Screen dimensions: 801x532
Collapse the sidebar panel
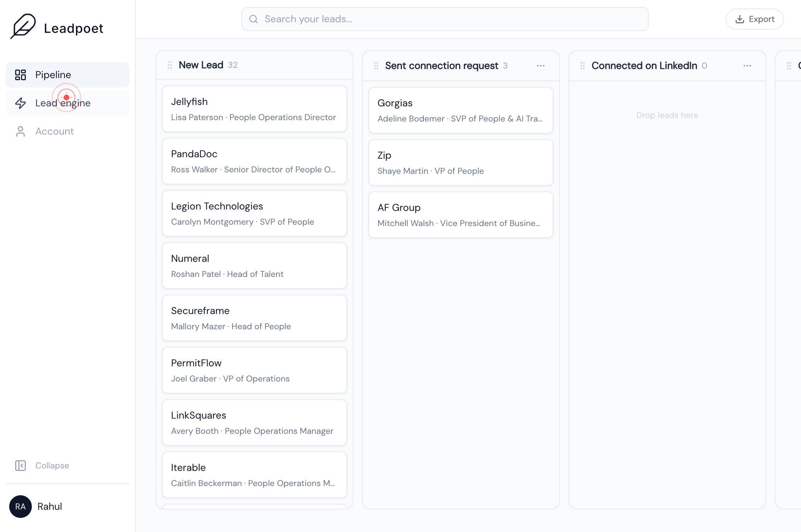(42, 466)
